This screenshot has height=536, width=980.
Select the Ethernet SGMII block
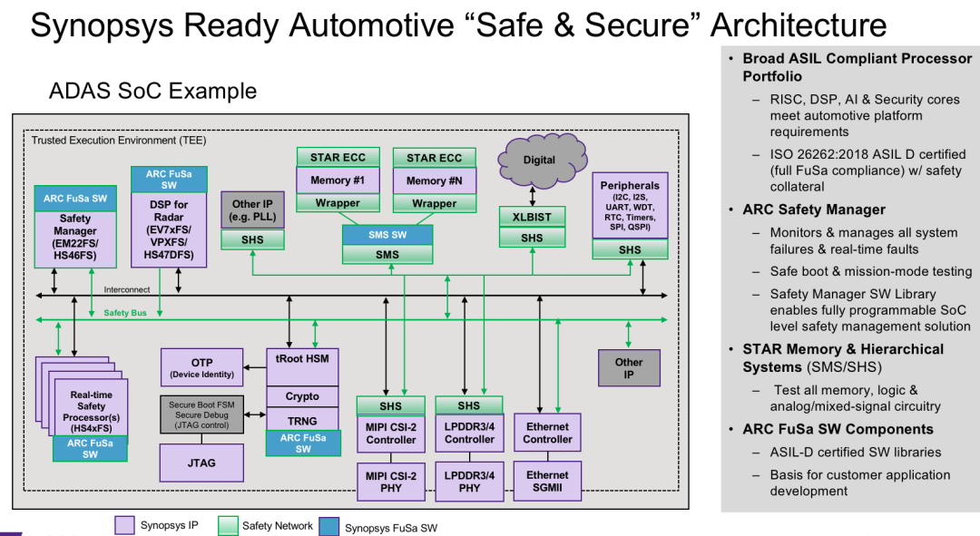coord(547,481)
